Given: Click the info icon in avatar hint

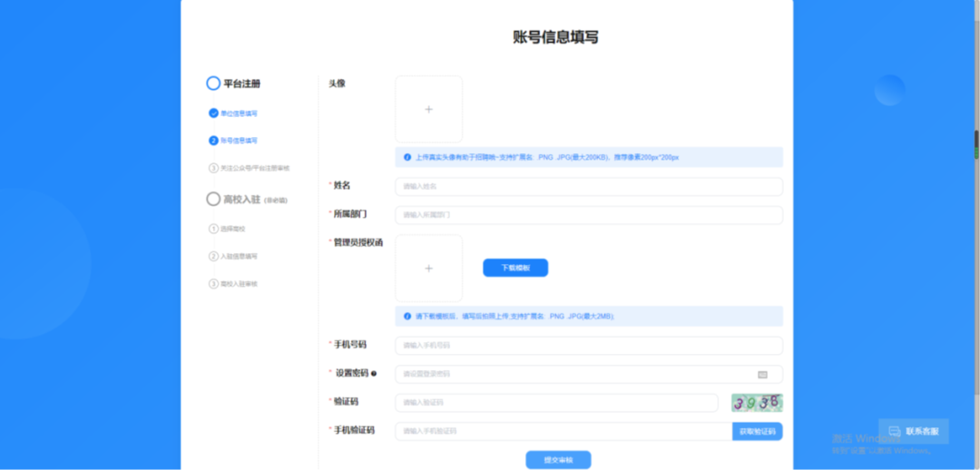Looking at the screenshot, I should coord(407,157).
